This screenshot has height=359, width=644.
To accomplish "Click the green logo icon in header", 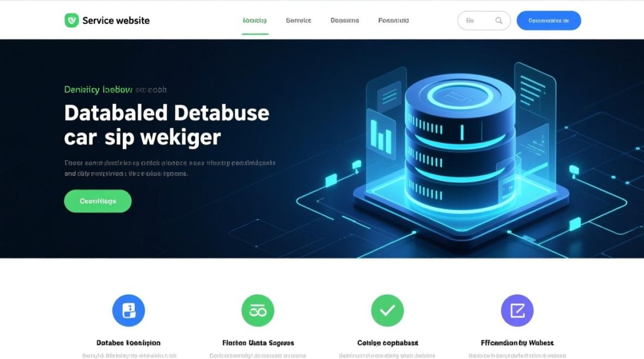I will click(71, 20).
